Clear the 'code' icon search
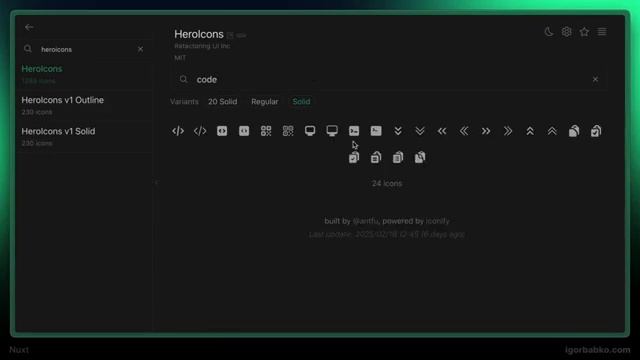Screen dimensions: 640x360 [596, 79]
